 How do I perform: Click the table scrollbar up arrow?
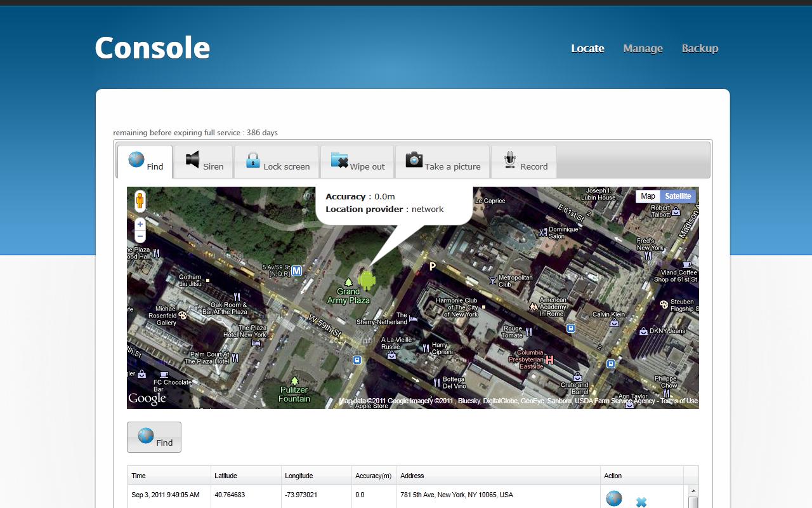[x=693, y=491]
